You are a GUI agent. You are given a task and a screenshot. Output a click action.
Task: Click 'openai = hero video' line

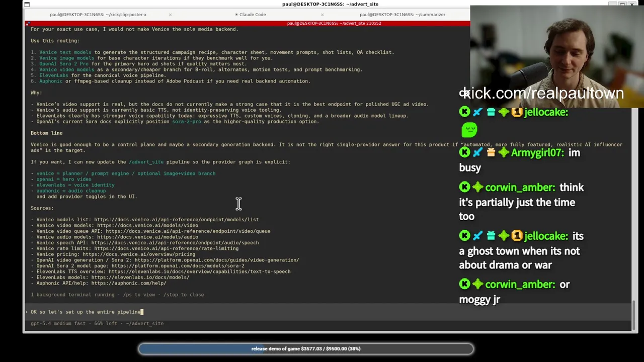pyautogui.click(x=64, y=179)
